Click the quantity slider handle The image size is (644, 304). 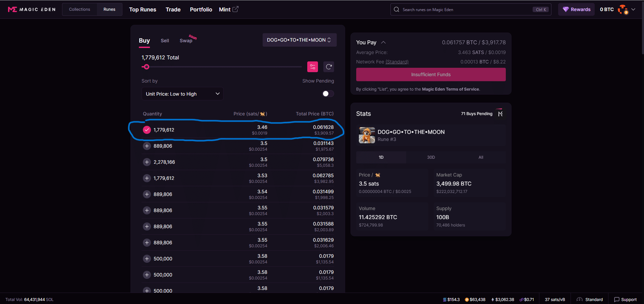click(146, 67)
